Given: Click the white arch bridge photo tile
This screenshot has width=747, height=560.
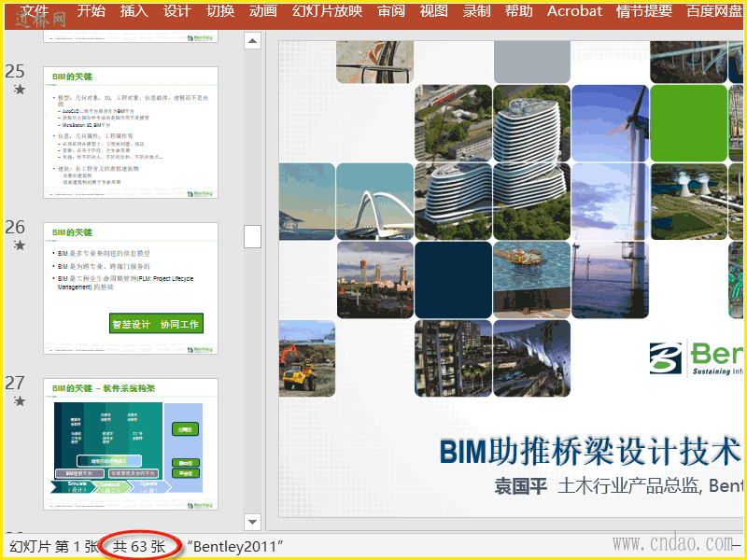Looking at the screenshot, I should [375, 202].
